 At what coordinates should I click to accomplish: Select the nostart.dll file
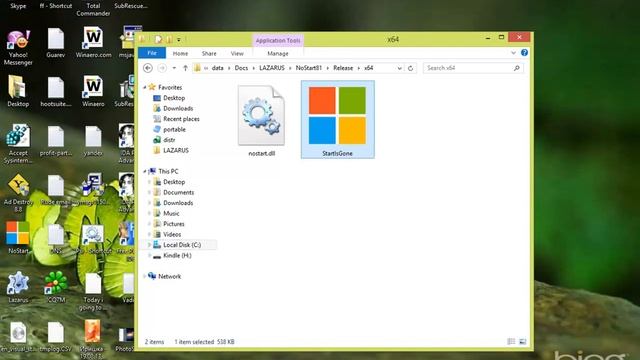[261, 121]
